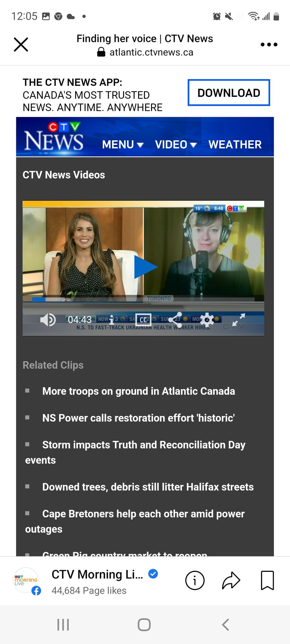
Task: Tap the cloud notification icon in status bar
Action: point(71,17)
